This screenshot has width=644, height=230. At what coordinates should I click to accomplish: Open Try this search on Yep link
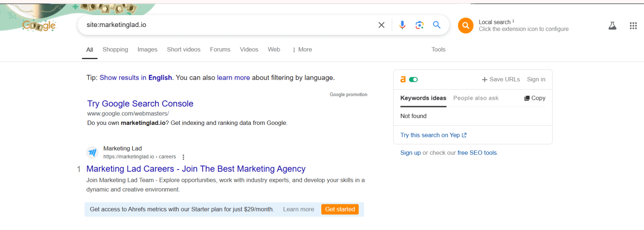pos(433,135)
